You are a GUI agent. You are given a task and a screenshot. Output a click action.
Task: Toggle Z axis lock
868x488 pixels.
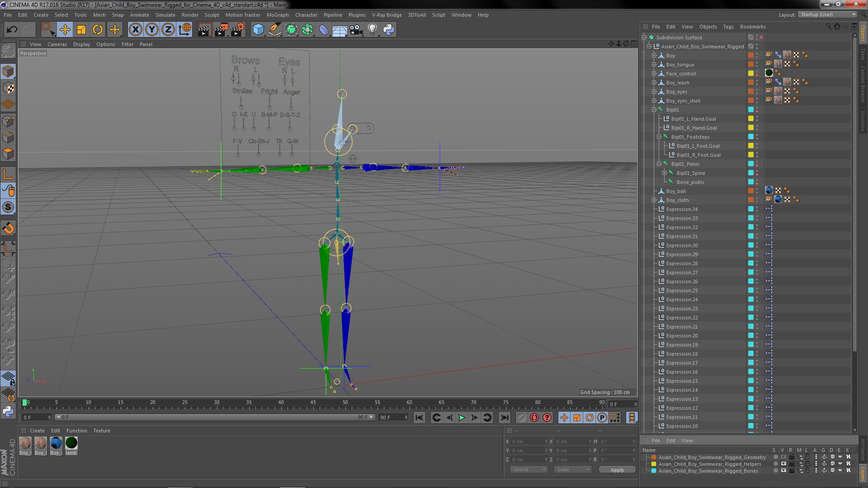(168, 30)
